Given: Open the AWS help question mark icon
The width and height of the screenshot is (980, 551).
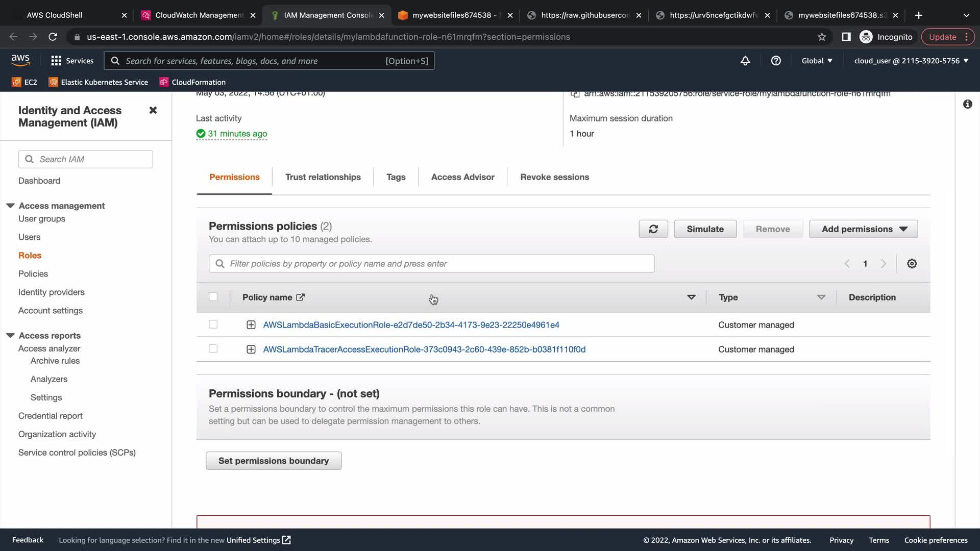Looking at the screenshot, I should (776, 61).
